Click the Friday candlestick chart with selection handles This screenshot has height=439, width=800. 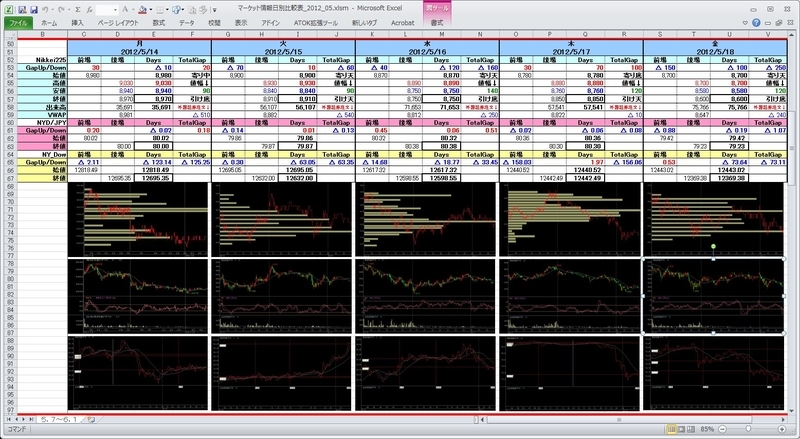point(713,296)
